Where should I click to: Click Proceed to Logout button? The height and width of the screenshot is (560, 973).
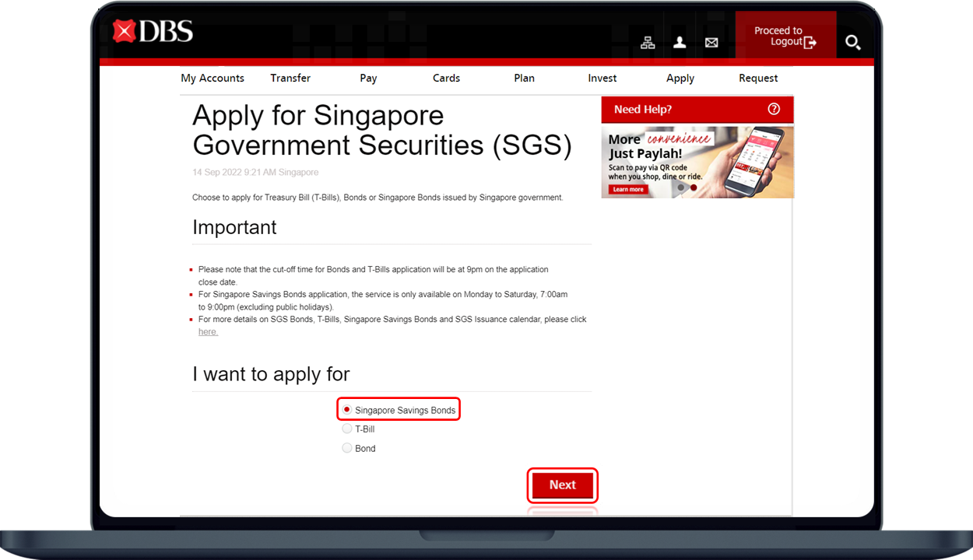tap(785, 36)
